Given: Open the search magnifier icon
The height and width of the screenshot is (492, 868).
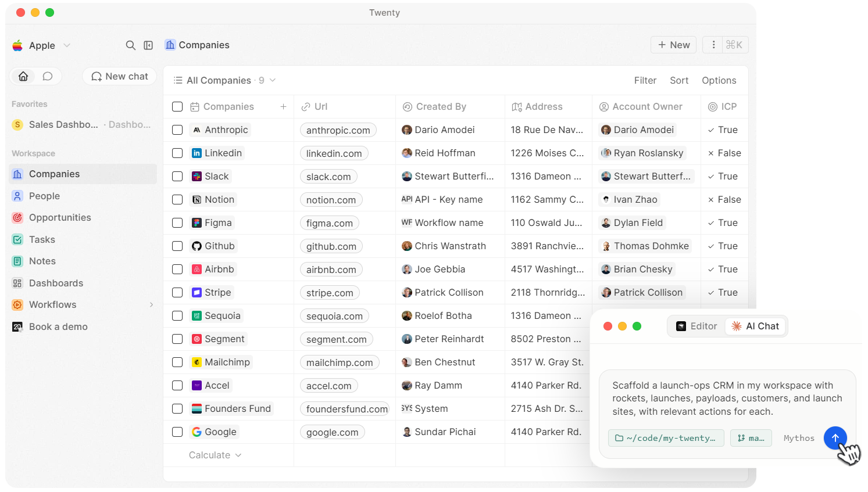Looking at the screenshot, I should [131, 45].
